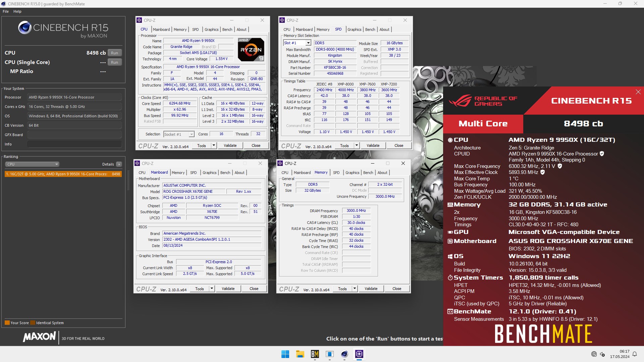This screenshot has width=644, height=362.
Task: Select ranking entry 16C/32T Ryzen 9 9950X
Action: click(x=63, y=174)
